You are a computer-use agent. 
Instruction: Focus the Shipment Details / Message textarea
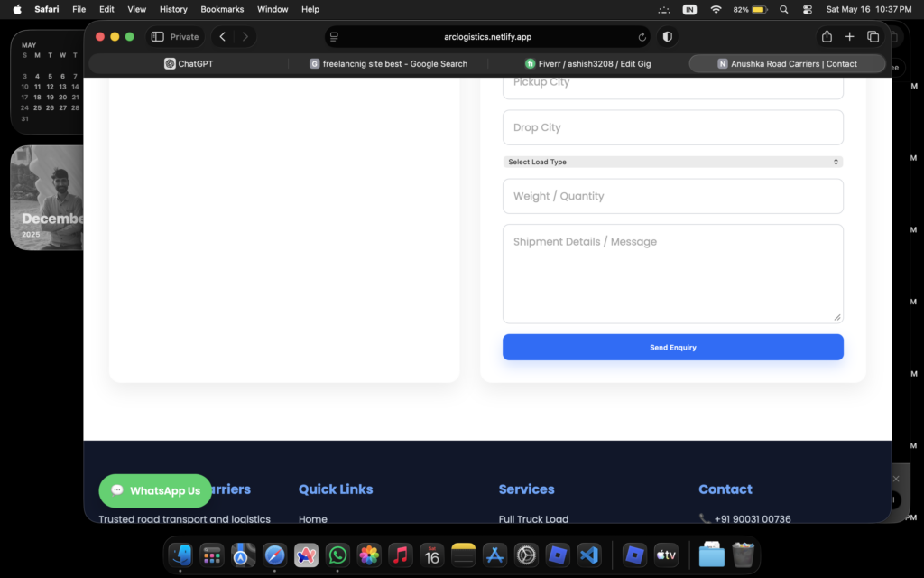coord(673,275)
